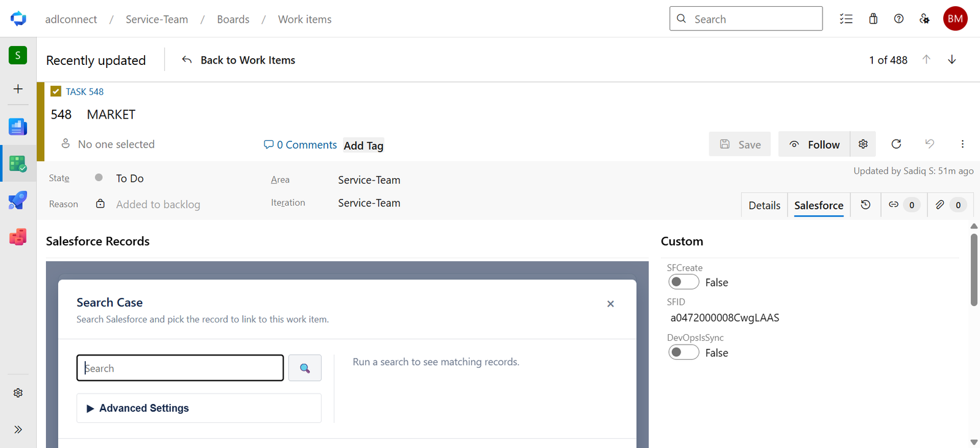Image resolution: width=980 pixels, height=448 pixels.
Task: Expand Advanced Settings
Action: [x=199, y=408]
